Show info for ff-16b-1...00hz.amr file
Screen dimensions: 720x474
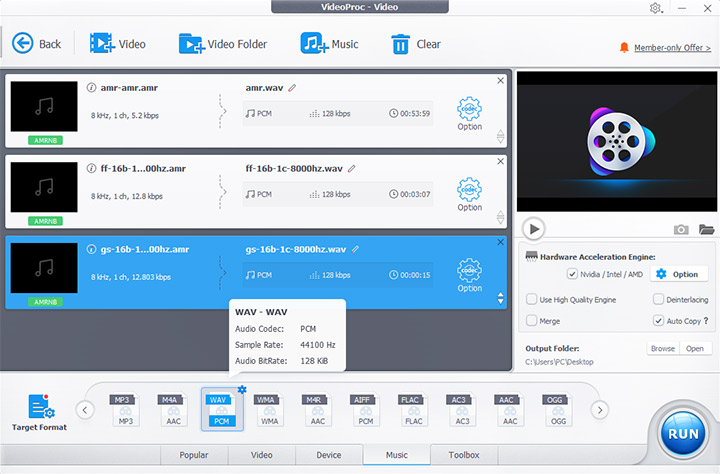click(91, 168)
